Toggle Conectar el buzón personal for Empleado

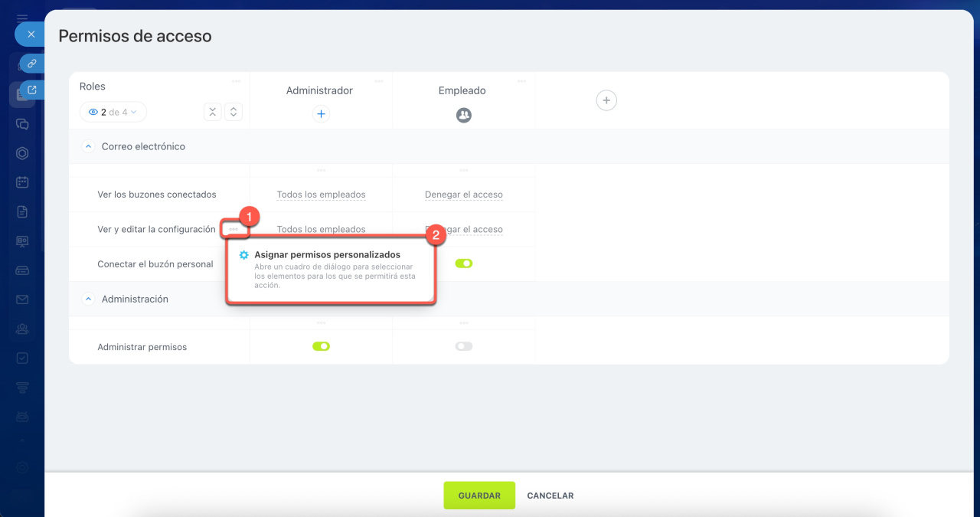463,263
